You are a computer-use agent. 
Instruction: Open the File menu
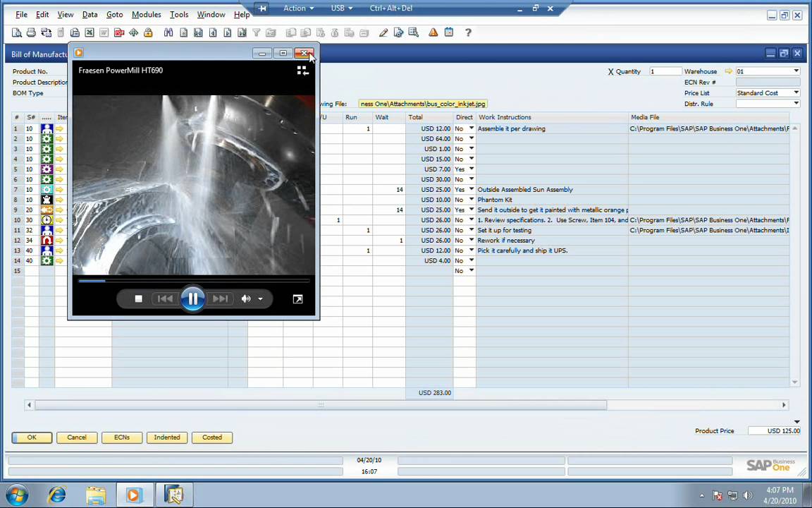(21, 15)
